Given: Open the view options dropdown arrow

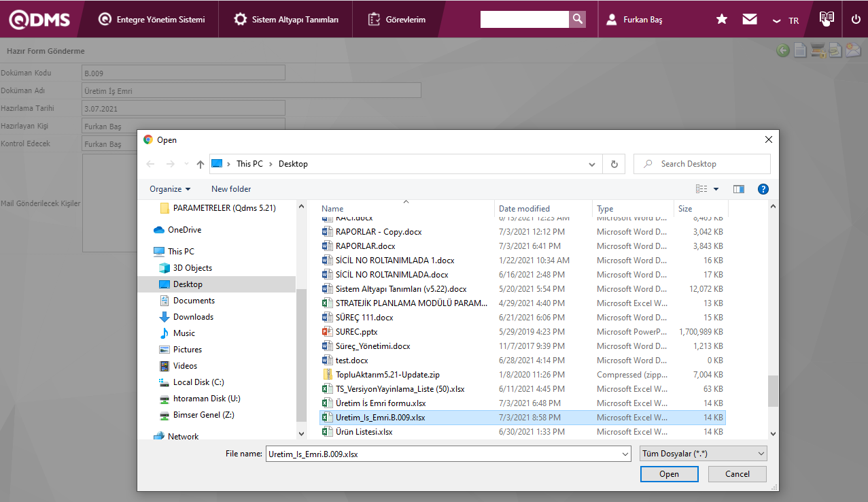Looking at the screenshot, I should tap(716, 189).
